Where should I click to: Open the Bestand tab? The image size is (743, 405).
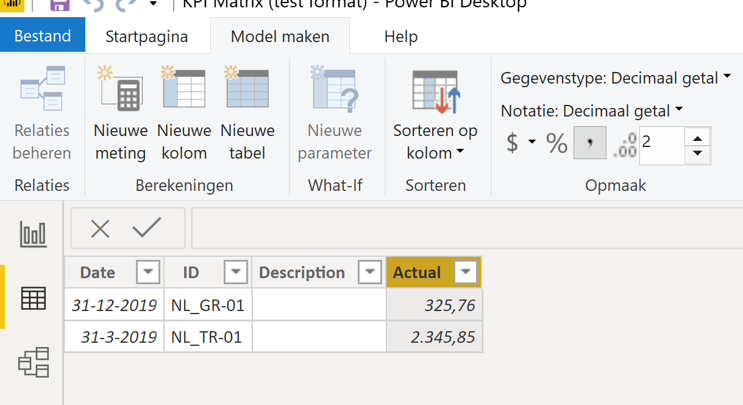[x=43, y=36]
